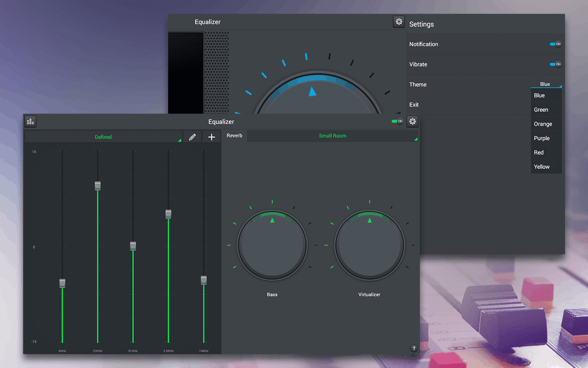This screenshot has width=588, height=368.
Task: Click the equalizer bars icon top-left
Action: click(30, 121)
